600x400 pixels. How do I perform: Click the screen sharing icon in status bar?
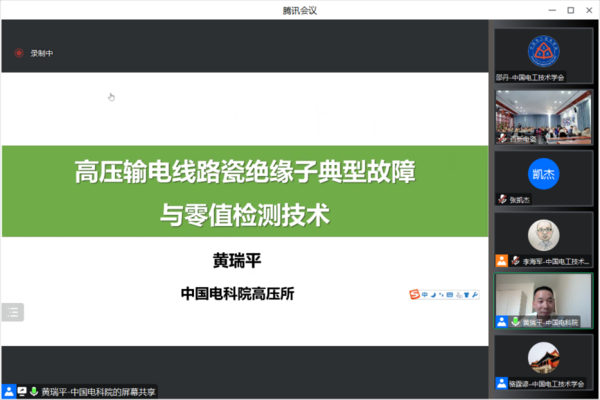[x=21, y=391]
